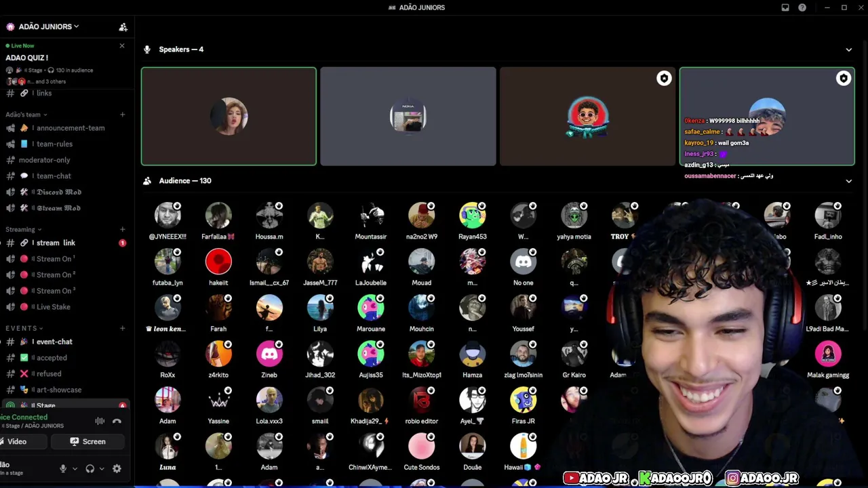Select the second speaker tile
Viewport: 868px width, 488px height.
[x=408, y=117]
